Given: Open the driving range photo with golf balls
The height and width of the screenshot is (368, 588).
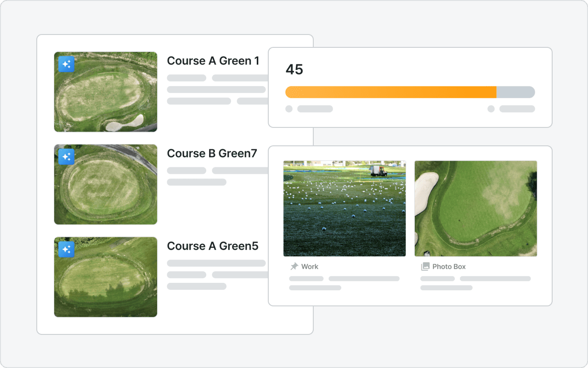Looking at the screenshot, I should [345, 208].
